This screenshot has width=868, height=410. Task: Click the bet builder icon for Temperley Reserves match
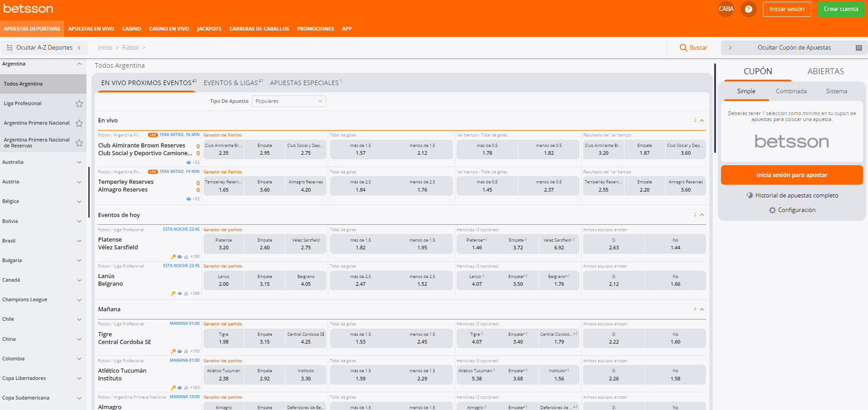click(189, 199)
